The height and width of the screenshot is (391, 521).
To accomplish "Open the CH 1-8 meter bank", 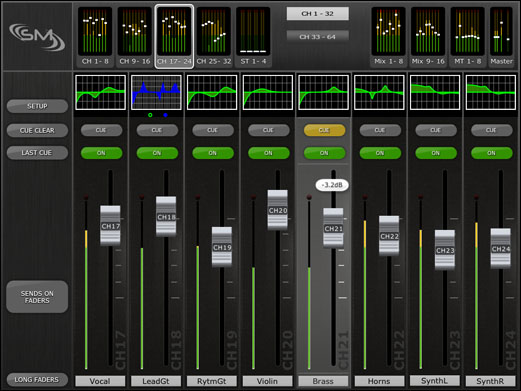I will tap(95, 36).
